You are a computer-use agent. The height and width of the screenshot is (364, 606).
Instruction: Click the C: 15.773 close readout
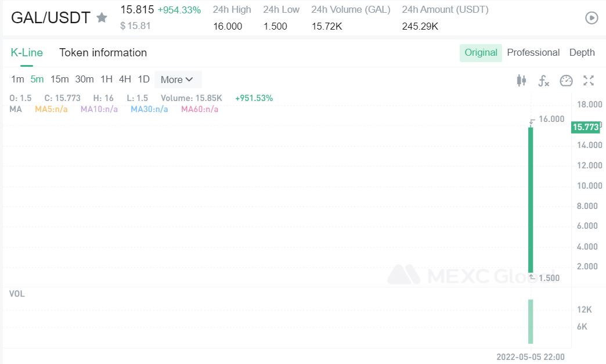[x=63, y=98]
